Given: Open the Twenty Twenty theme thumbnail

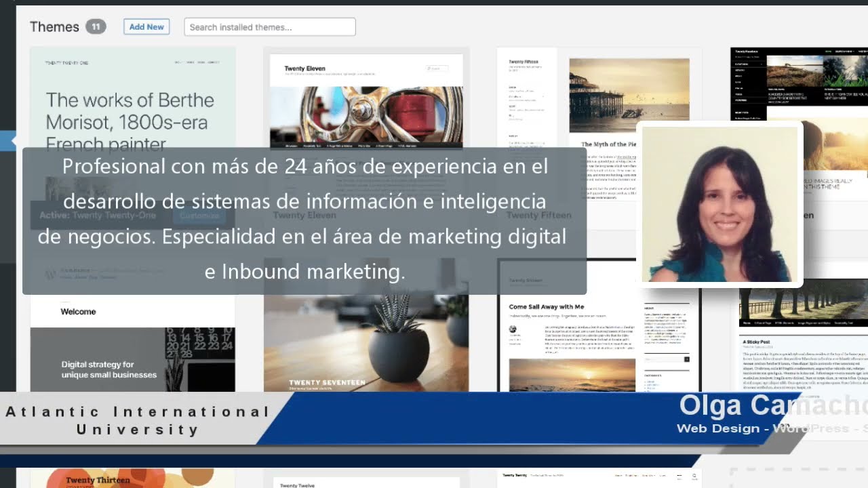Looking at the screenshot, I should [x=599, y=479].
